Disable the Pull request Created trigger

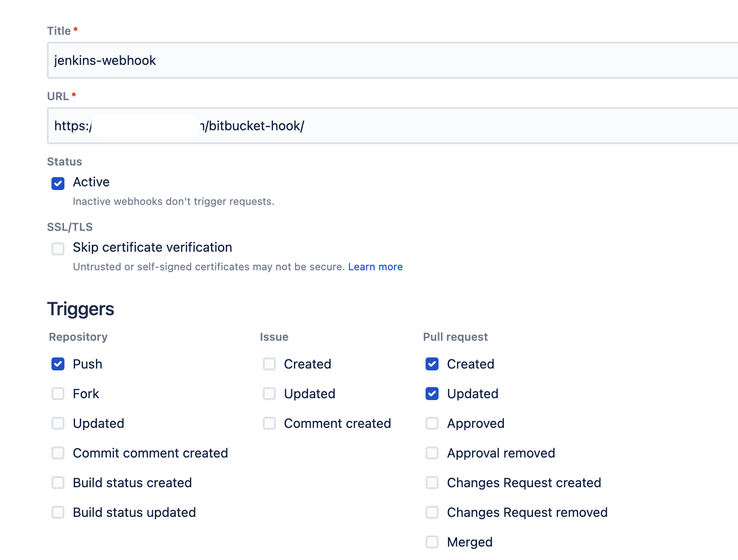[x=432, y=364]
